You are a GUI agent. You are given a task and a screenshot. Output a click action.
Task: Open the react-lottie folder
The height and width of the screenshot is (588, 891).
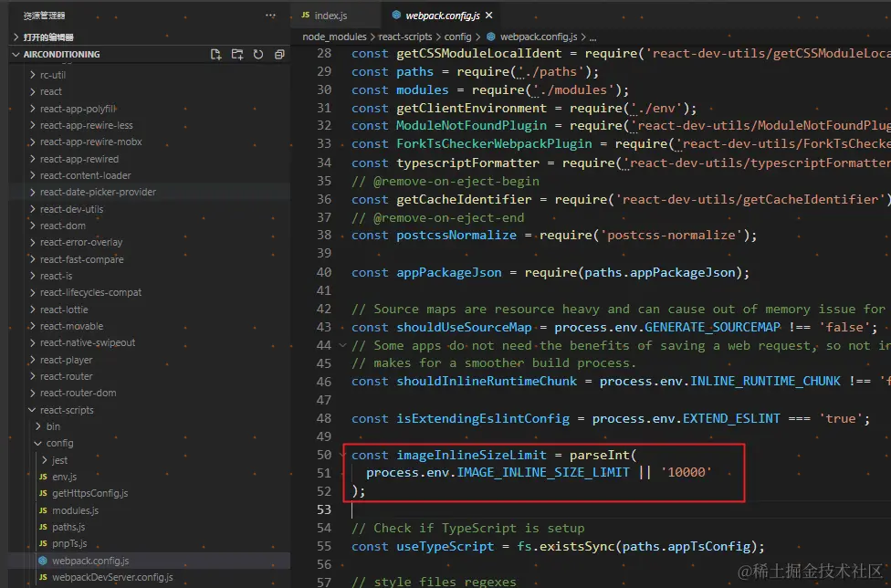coord(64,310)
